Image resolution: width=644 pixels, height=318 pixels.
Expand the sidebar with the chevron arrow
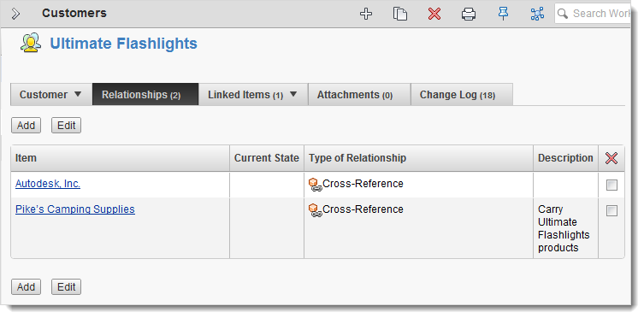15,14
